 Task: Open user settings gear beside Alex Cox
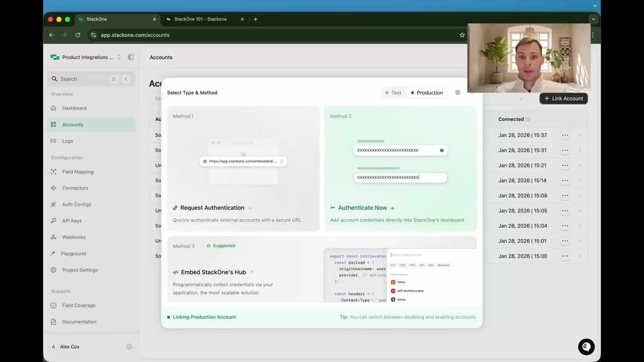pyautogui.click(x=129, y=347)
